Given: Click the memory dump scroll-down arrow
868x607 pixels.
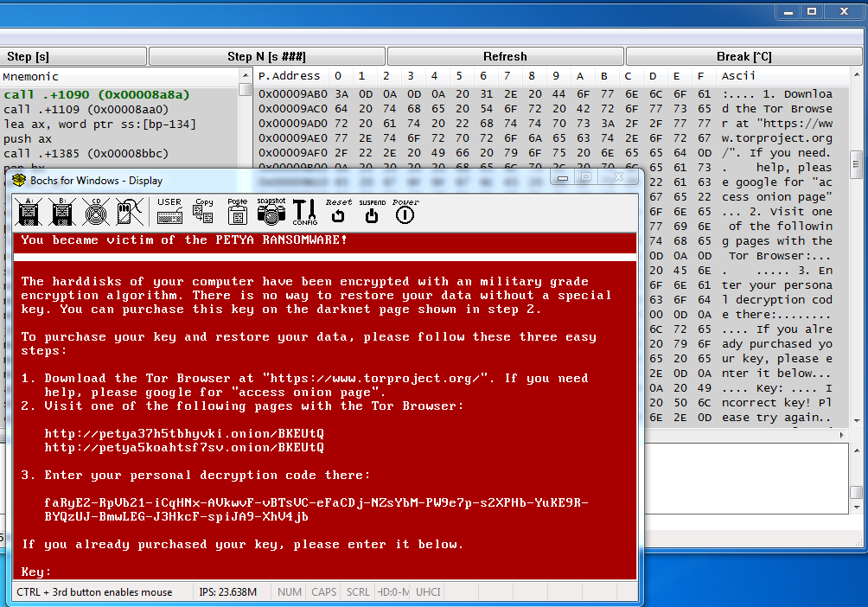Looking at the screenshot, I should (x=857, y=421).
